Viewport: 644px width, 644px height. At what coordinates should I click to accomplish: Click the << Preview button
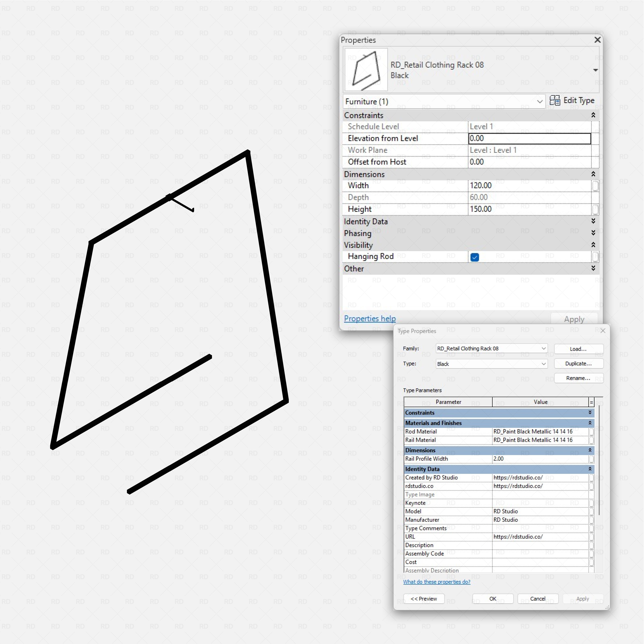click(424, 599)
